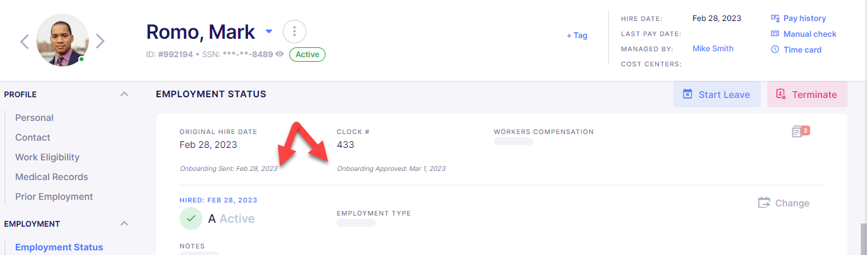Add a tag with + Tag
The width and height of the screenshot is (868, 255).
(x=577, y=35)
